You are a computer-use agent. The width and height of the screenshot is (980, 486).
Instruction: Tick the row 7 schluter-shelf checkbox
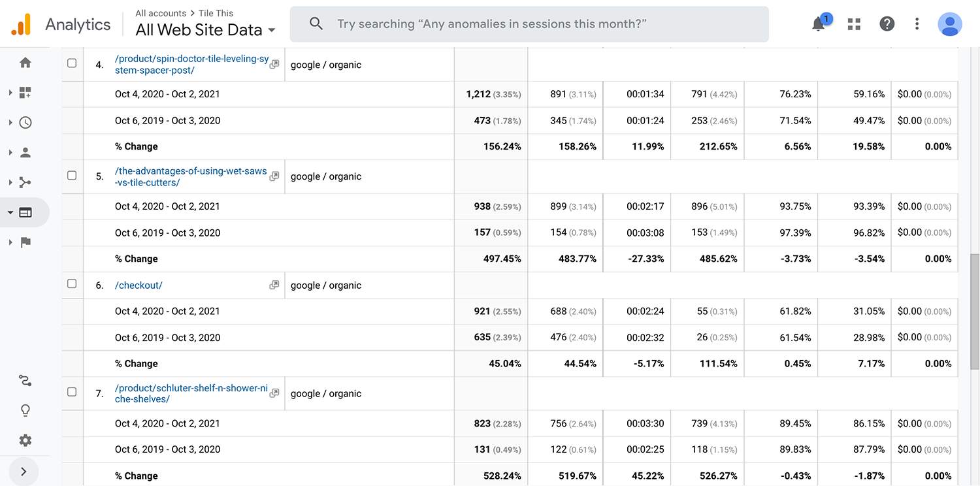[72, 393]
